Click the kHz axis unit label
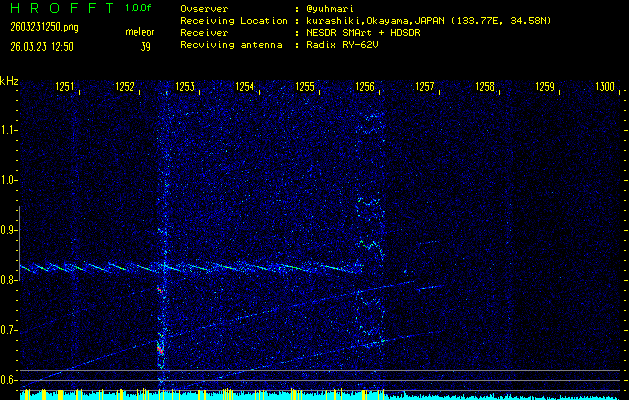The width and height of the screenshot is (629, 400). click(x=9, y=81)
